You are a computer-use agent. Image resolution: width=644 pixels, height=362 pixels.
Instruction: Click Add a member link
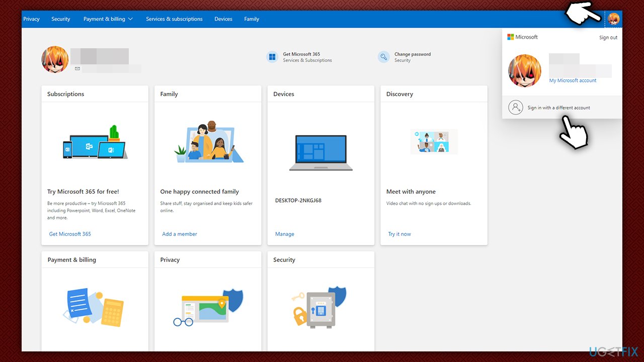point(180,234)
